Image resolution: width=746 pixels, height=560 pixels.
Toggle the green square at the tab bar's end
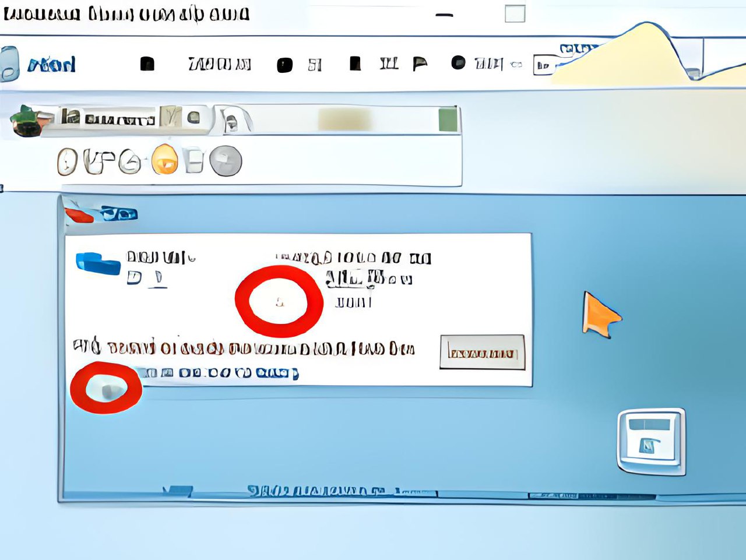click(x=448, y=119)
